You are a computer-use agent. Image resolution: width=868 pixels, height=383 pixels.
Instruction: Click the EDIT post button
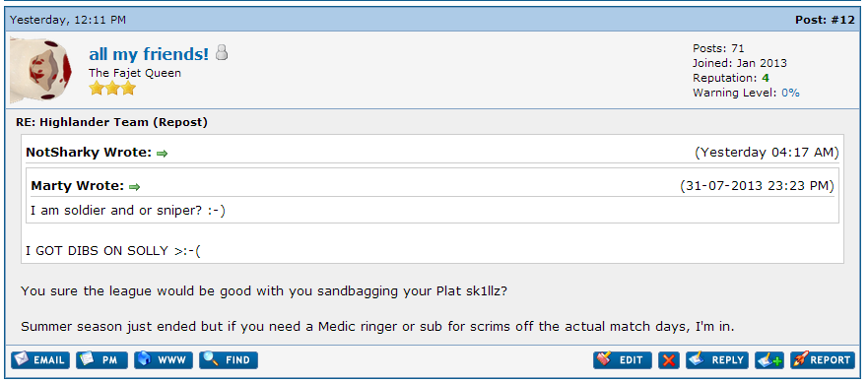pyautogui.click(x=623, y=360)
